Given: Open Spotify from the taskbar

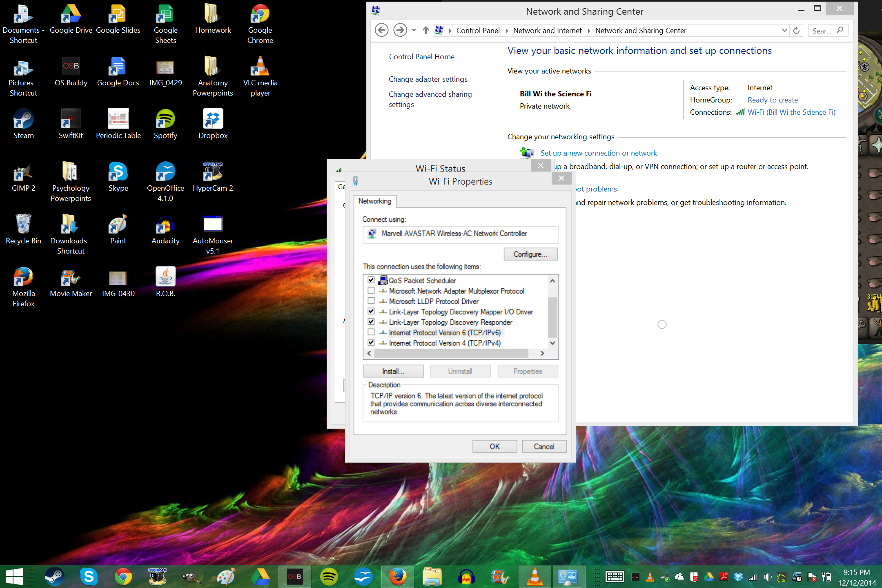Looking at the screenshot, I should pos(329,577).
